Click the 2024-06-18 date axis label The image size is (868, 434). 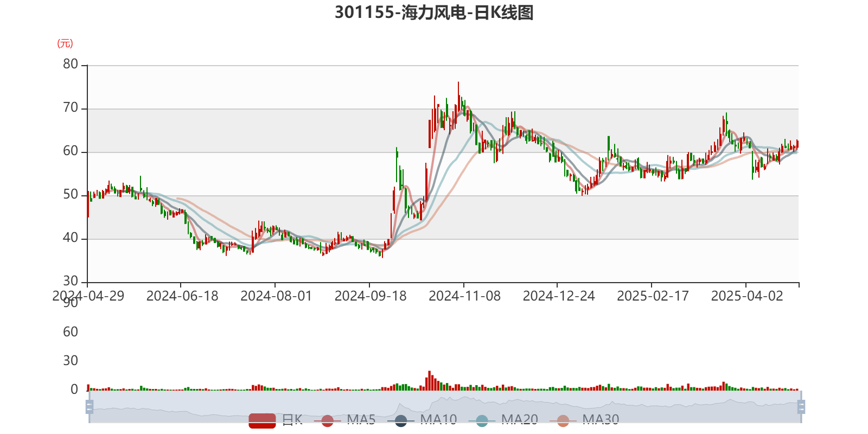[x=182, y=296]
